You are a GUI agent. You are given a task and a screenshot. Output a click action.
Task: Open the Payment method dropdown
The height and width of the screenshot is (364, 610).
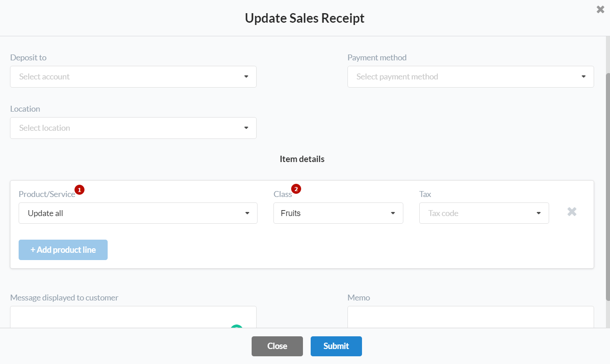coord(471,77)
